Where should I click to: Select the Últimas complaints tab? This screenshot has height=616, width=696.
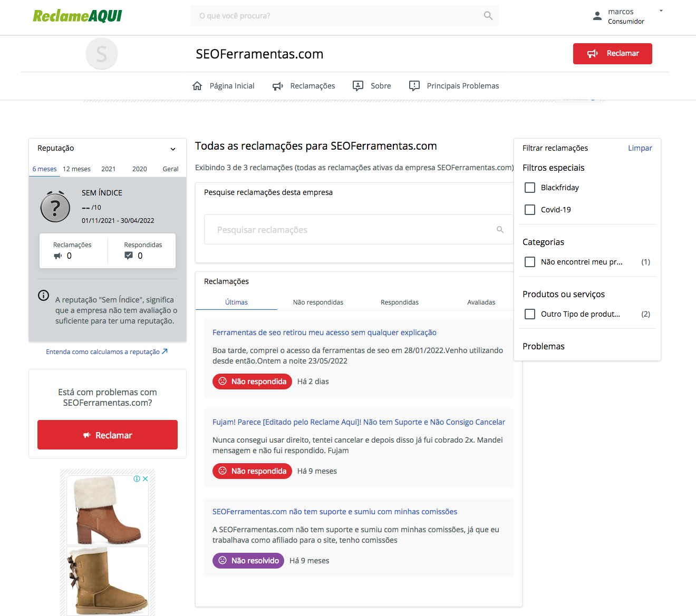236,302
